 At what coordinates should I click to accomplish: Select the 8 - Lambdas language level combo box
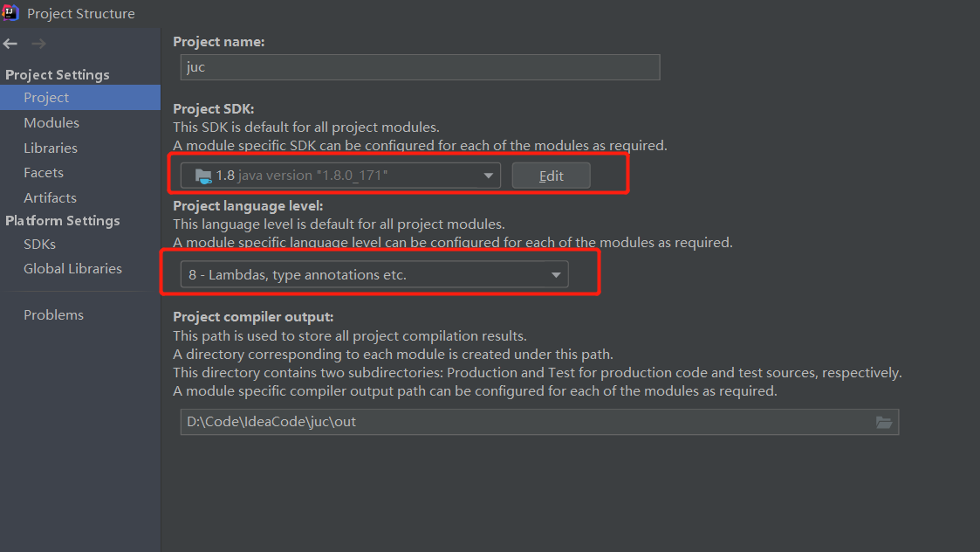pos(367,275)
